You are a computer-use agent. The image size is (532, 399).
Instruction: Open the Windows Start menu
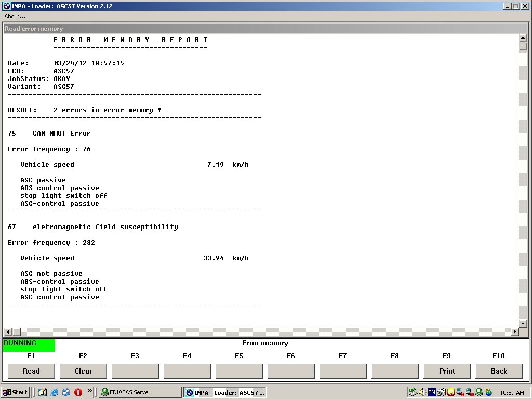coord(15,392)
